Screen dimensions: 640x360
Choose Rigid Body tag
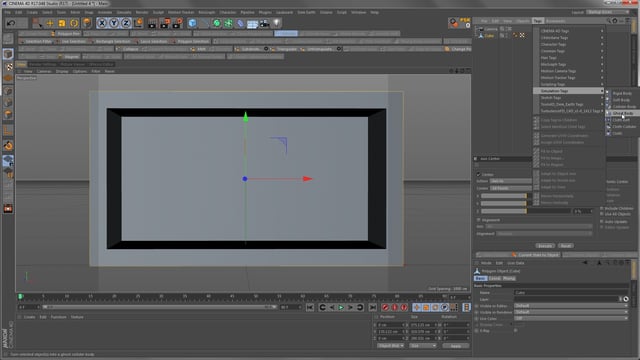(623, 93)
